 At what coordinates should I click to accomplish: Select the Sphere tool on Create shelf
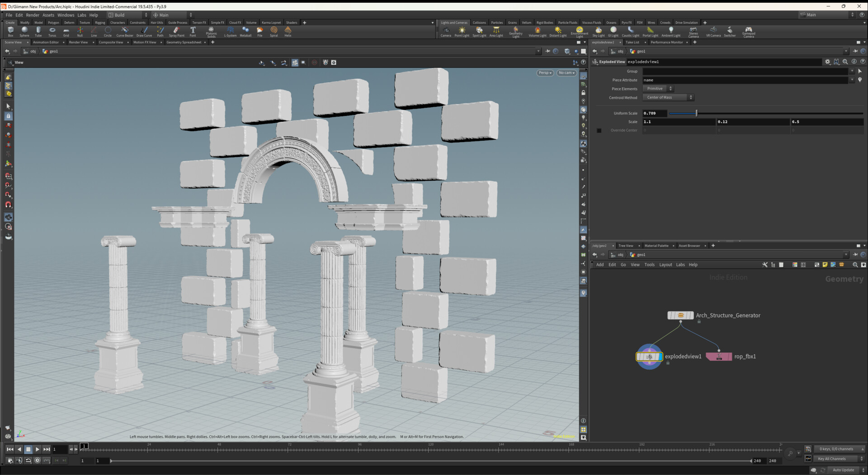pos(24,32)
